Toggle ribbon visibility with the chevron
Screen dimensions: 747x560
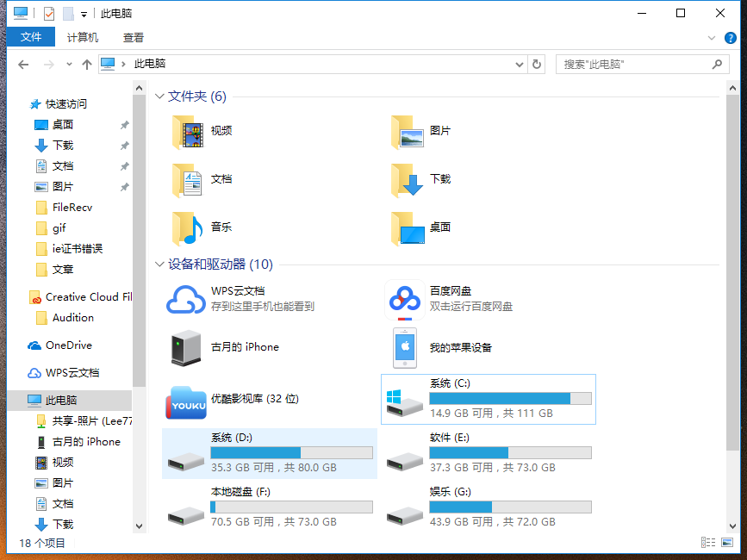pyautogui.click(x=713, y=38)
